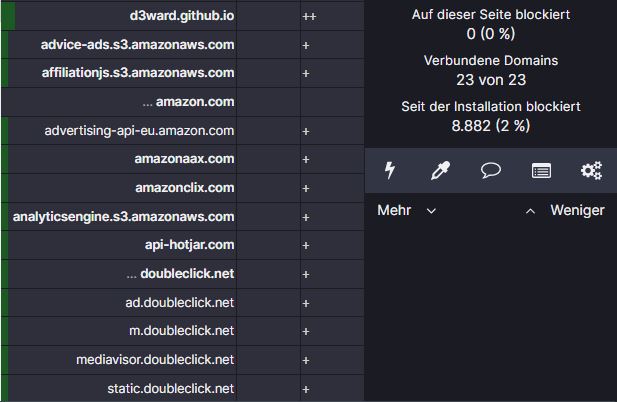Open the dashboard gears settings icon
Image resolution: width=617 pixels, height=402 pixels.
tap(591, 170)
